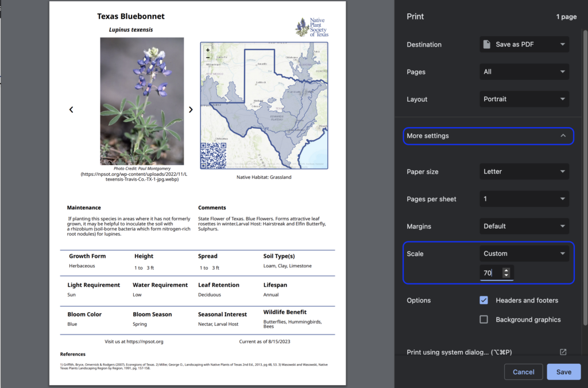Enable the Background graphics checkbox
588x388 pixels.
click(x=483, y=320)
